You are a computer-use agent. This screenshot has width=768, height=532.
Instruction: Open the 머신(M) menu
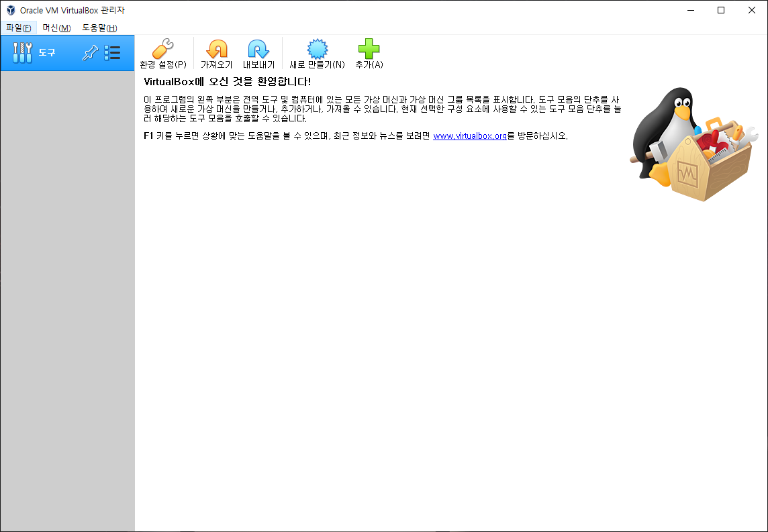pos(57,28)
